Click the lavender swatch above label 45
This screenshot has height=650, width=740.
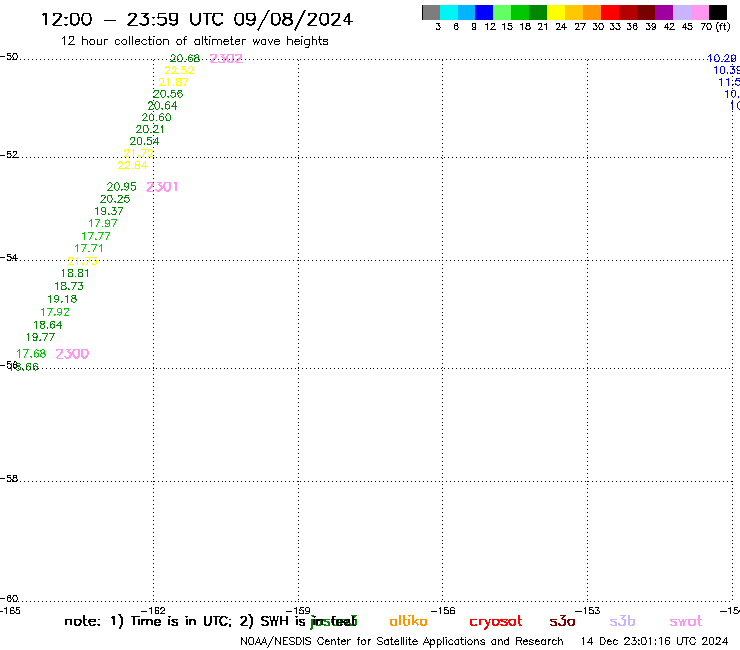pyautogui.click(x=682, y=12)
